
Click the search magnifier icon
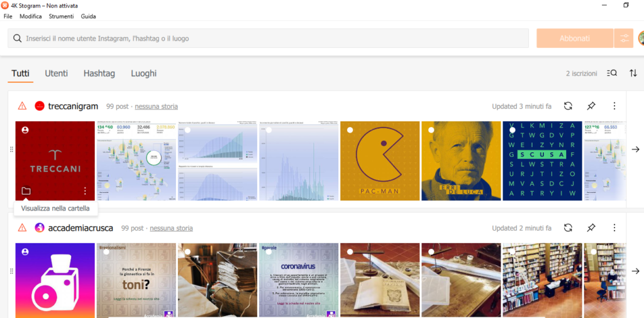pos(17,38)
